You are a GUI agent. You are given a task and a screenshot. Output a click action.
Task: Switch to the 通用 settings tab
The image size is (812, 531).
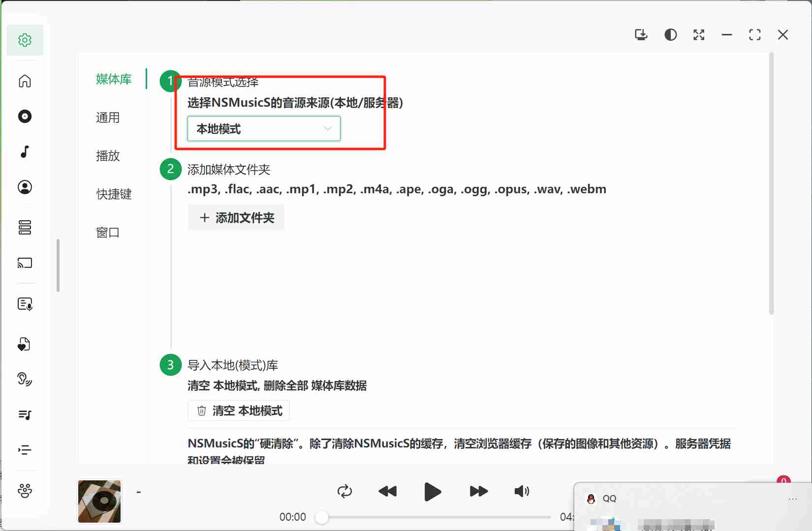click(x=108, y=118)
